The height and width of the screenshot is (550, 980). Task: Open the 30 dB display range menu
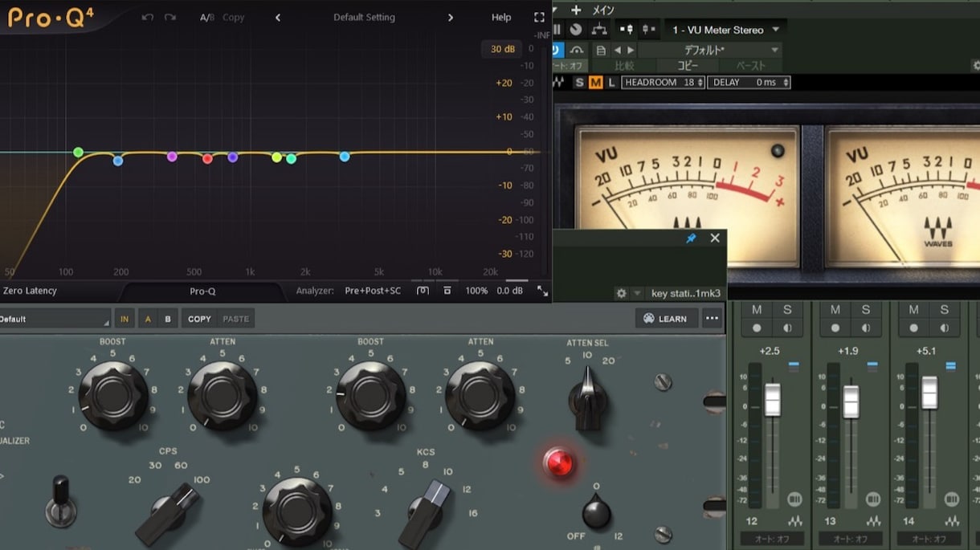(x=503, y=49)
